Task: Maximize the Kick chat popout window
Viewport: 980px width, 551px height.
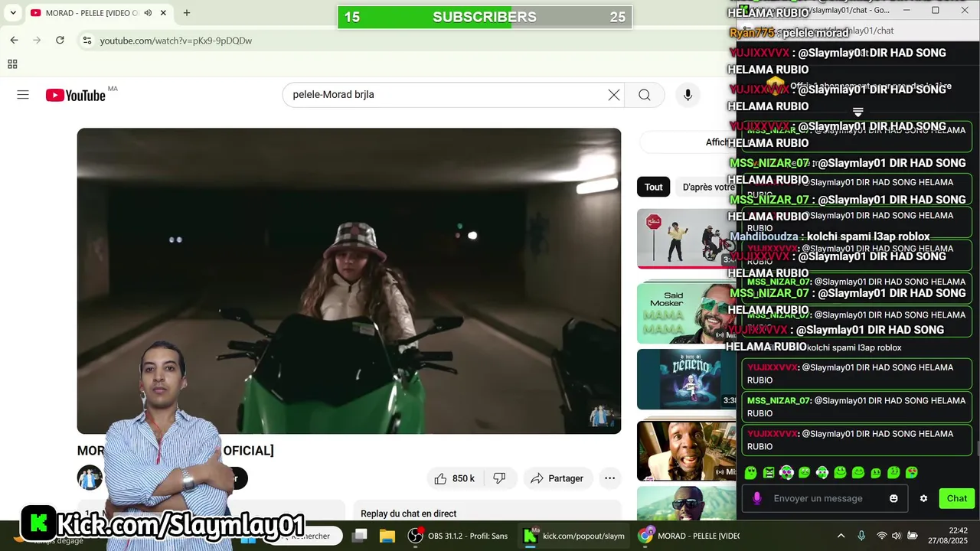Action: 935,11
